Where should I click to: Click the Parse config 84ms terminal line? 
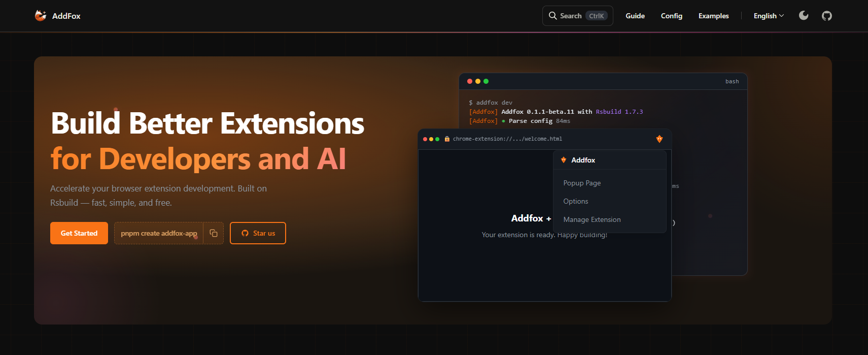(x=520, y=121)
